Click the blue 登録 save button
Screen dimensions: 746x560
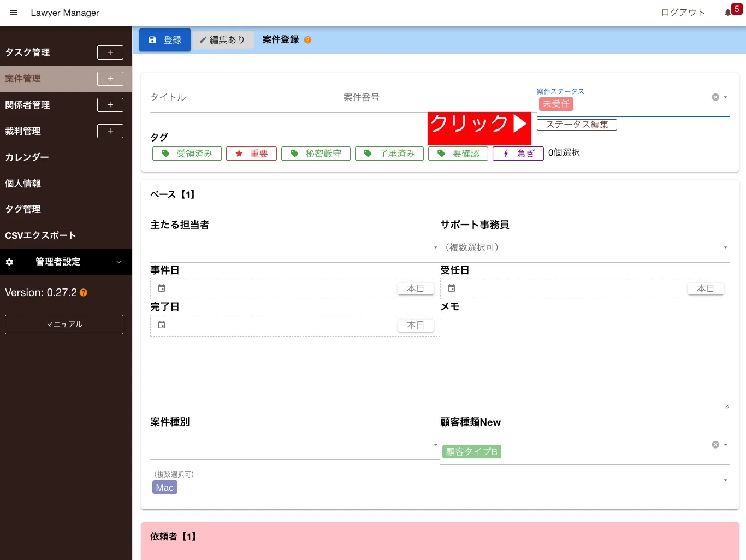tap(165, 40)
